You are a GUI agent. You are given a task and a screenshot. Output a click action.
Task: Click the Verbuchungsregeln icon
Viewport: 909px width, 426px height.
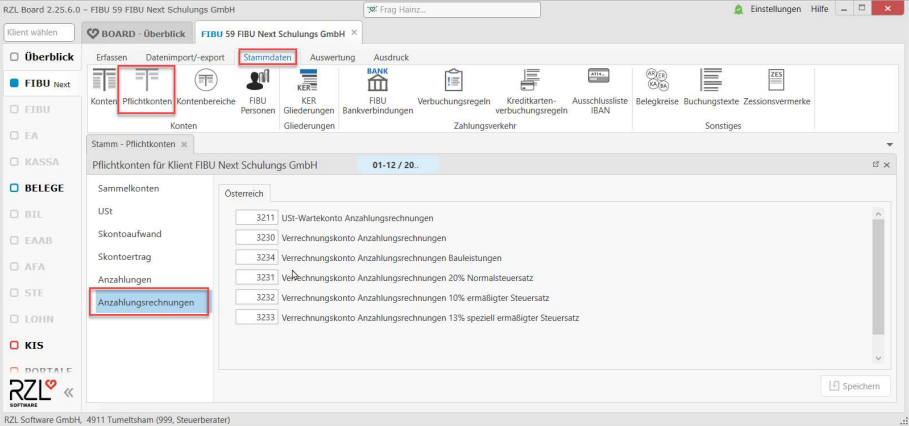[453, 88]
